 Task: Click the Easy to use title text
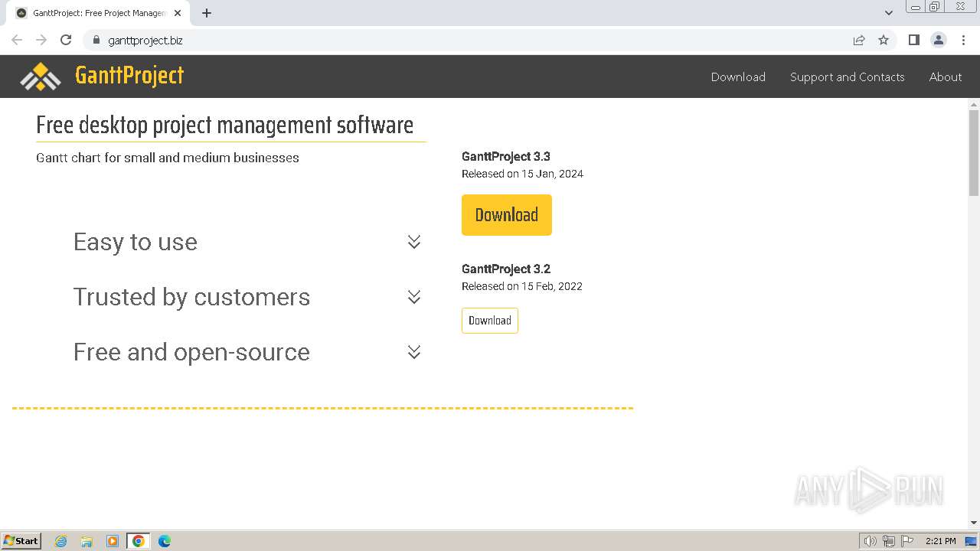tap(136, 242)
